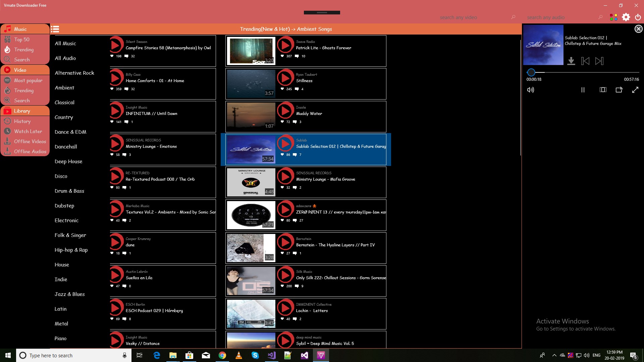644x362 pixels.
Task: Go to previous track in player
Action: tap(585, 61)
